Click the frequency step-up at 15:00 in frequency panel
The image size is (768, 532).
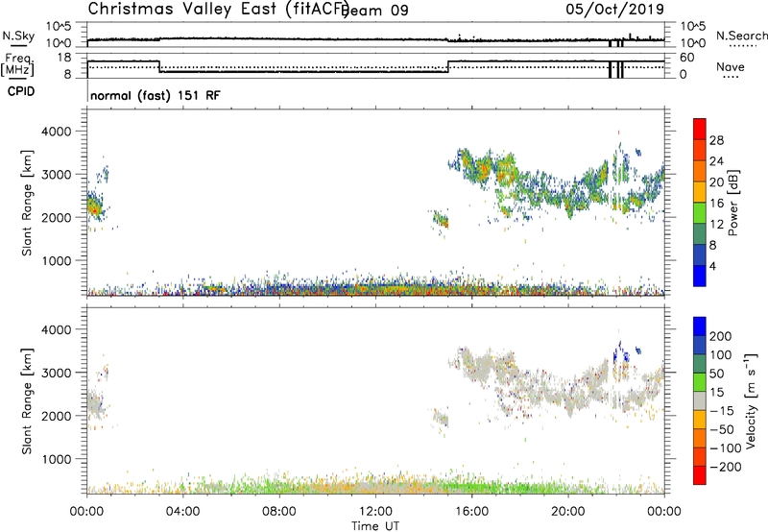448,66
